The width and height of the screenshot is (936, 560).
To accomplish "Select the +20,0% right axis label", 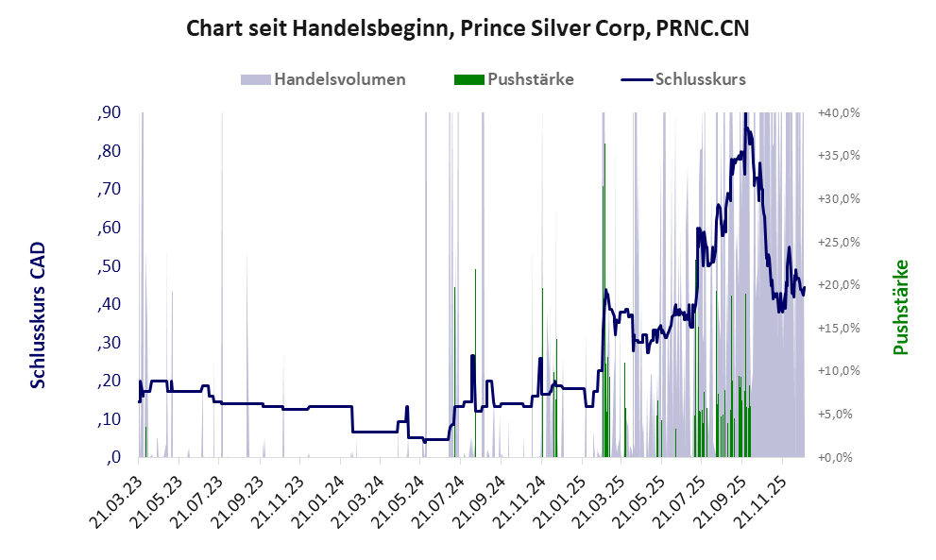I will [x=839, y=285].
